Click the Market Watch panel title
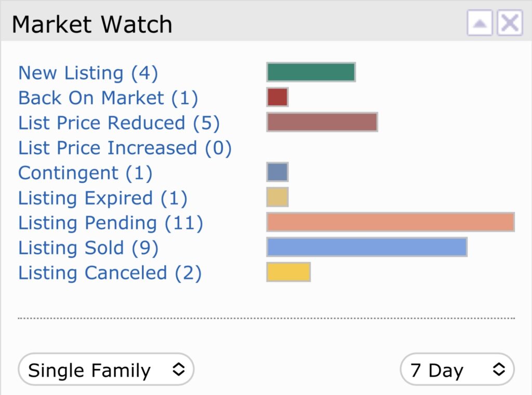The height and width of the screenshot is (395, 532). coord(92,24)
